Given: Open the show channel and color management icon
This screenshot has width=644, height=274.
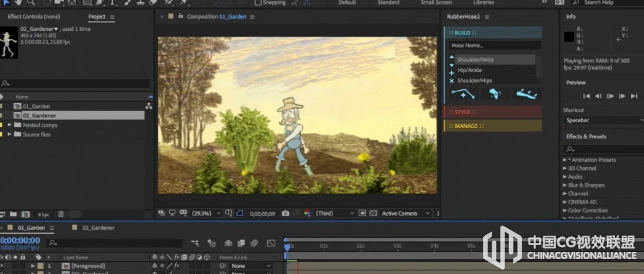Looking at the screenshot, I should coord(307,213).
